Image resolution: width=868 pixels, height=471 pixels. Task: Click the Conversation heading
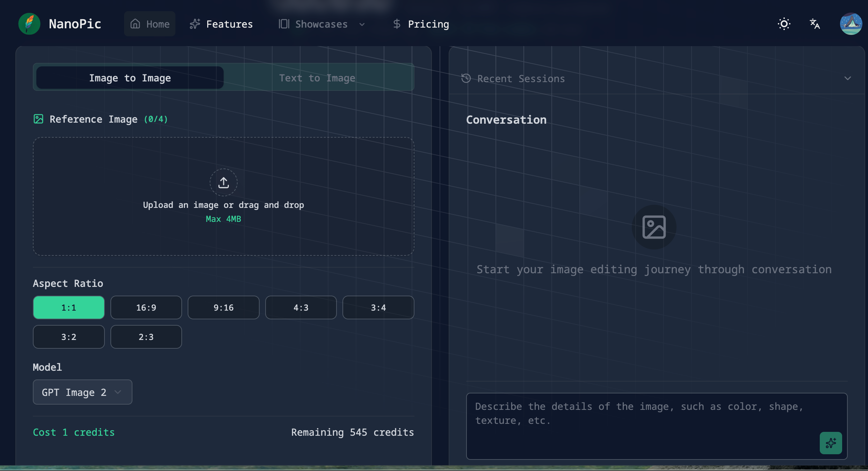tap(506, 120)
